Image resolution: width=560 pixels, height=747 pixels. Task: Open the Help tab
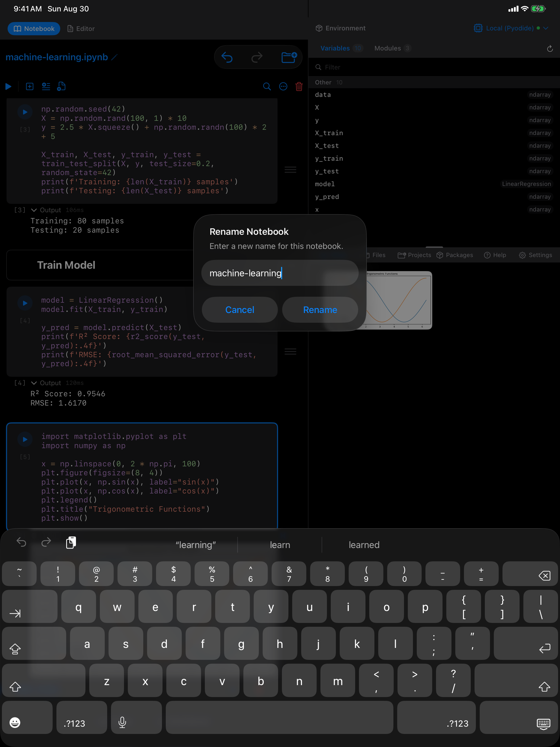coord(495,255)
